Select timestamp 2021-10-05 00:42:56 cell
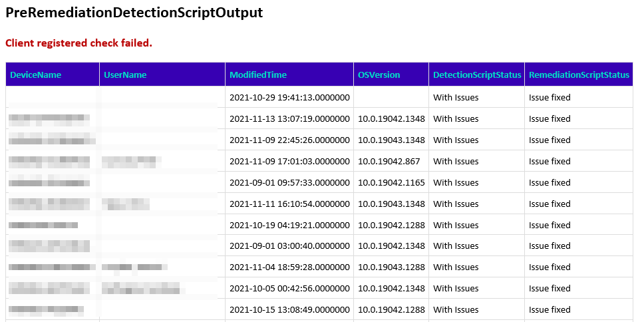The width and height of the screenshot is (644, 322). 289,289
